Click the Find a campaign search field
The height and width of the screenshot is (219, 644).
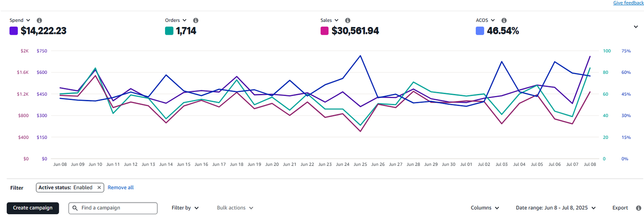[x=113, y=208]
